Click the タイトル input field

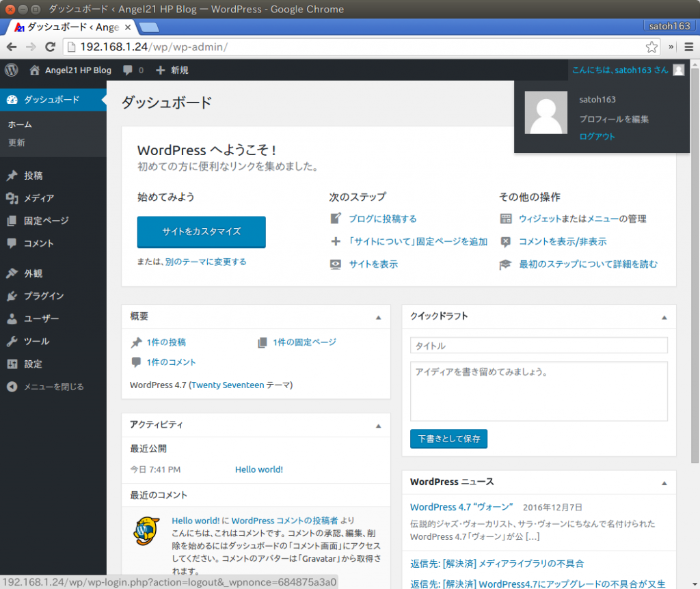coord(539,345)
